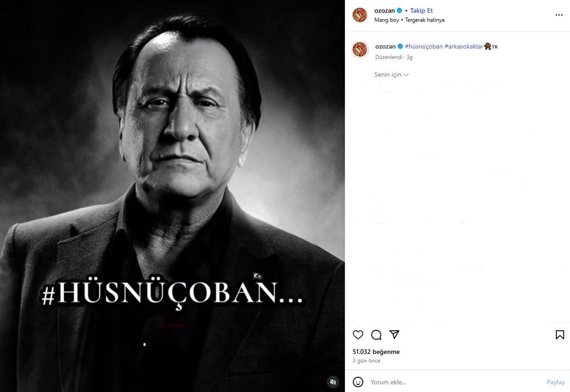This screenshot has width=570, height=392.
Task: Open the three-dot more options menu
Action: point(559,15)
